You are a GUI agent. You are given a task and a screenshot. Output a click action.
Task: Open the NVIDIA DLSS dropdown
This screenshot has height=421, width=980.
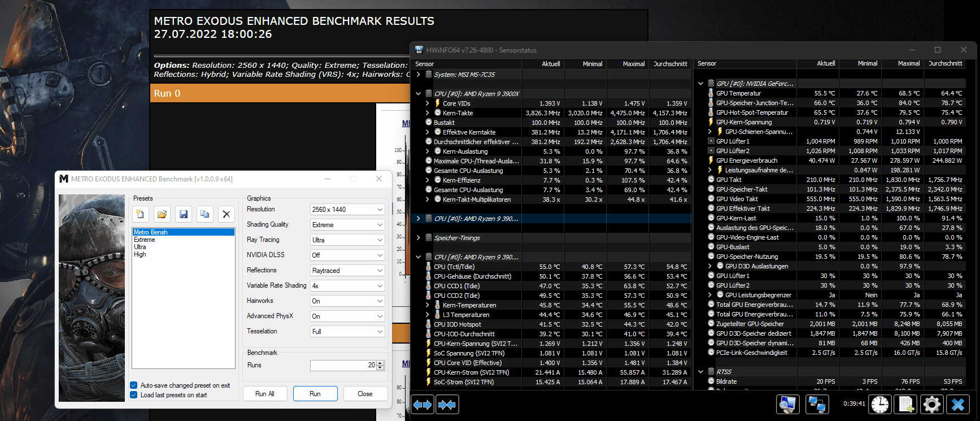coord(347,255)
